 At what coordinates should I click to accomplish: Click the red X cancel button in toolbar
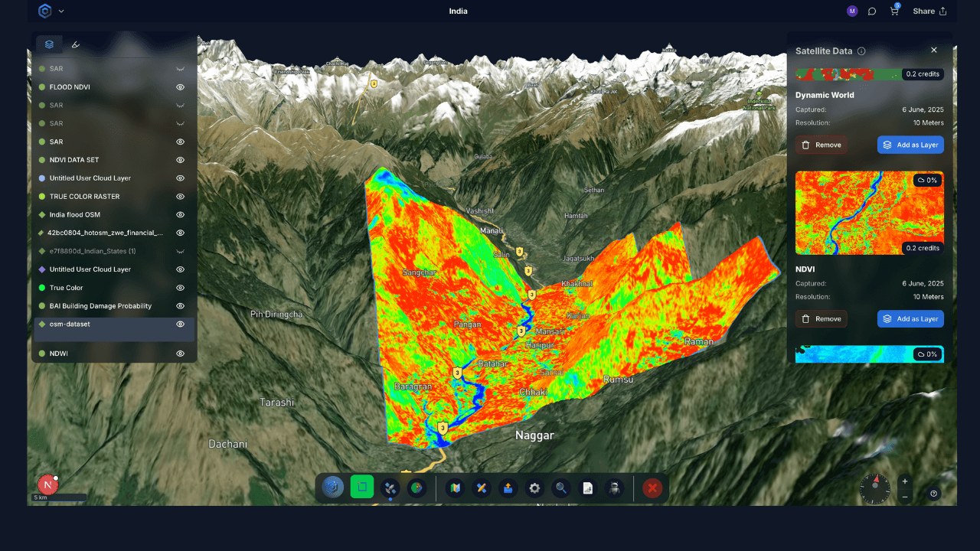pos(652,488)
